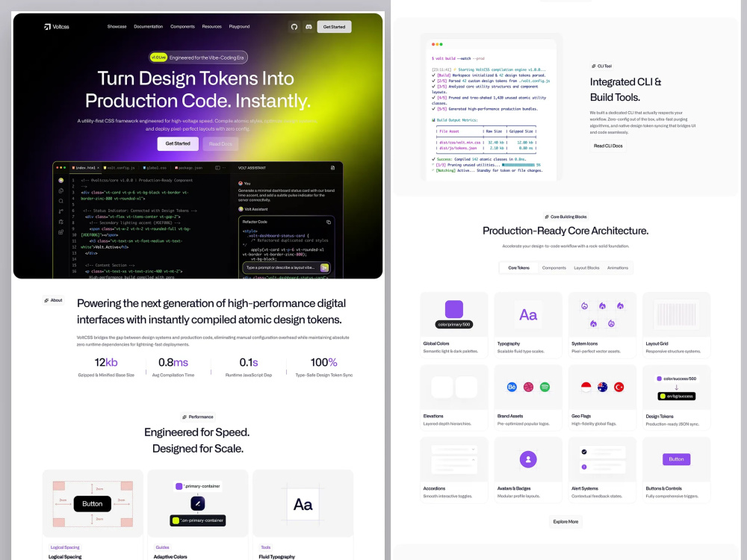The width and height of the screenshot is (747, 560).
Task: Select the Core Tokens tab
Action: [x=519, y=267]
